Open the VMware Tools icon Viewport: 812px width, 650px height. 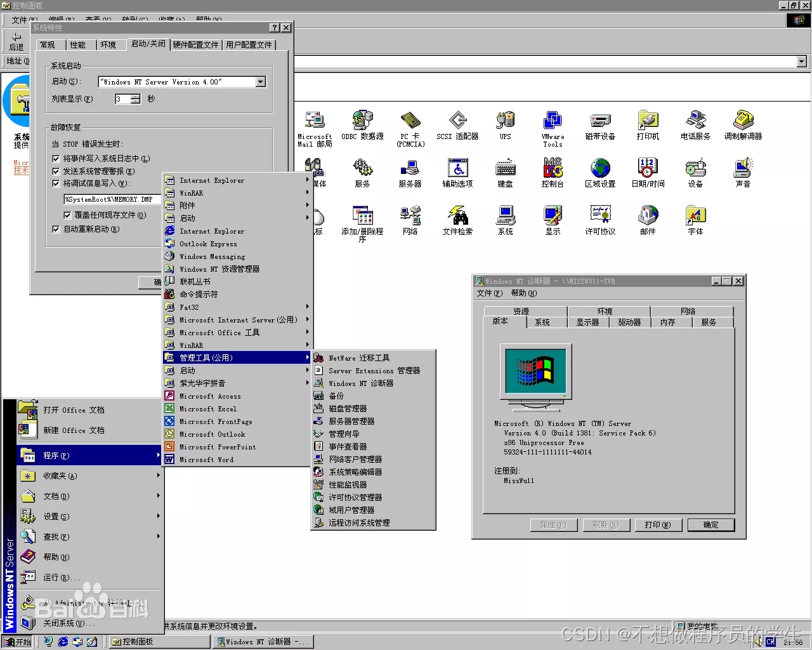click(x=553, y=128)
